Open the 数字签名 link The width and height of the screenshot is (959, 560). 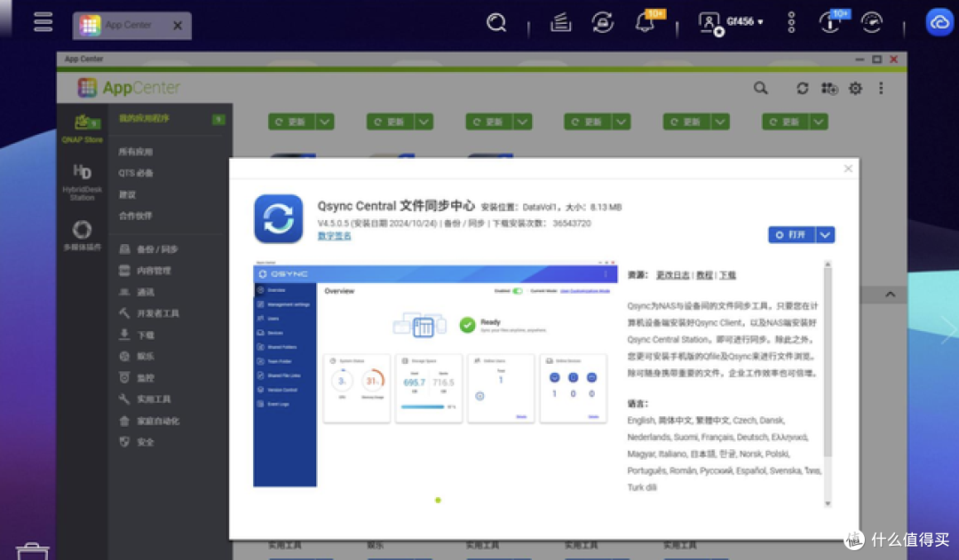pyautogui.click(x=334, y=236)
